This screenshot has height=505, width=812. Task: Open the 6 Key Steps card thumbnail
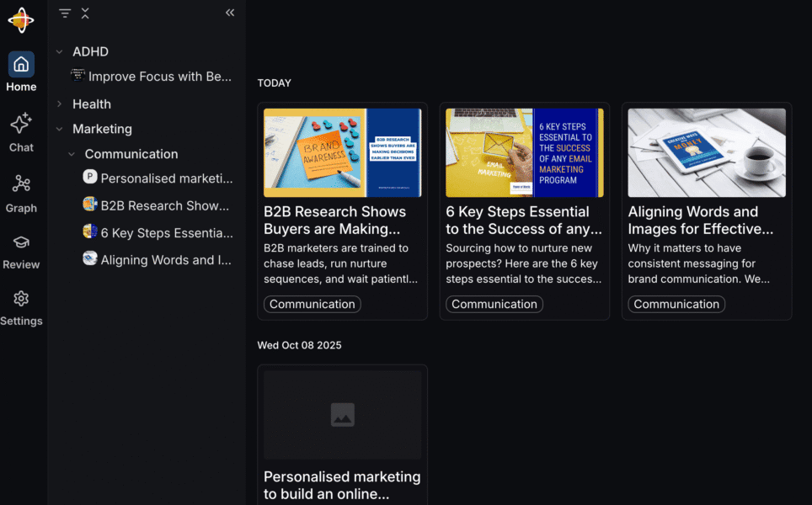tap(524, 152)
